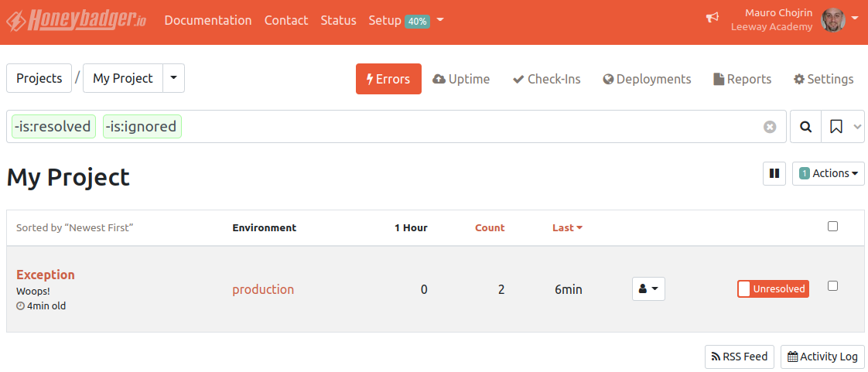
Task: Toggle the Unresolved switch on Exception
Action: [x=773, y=289]
